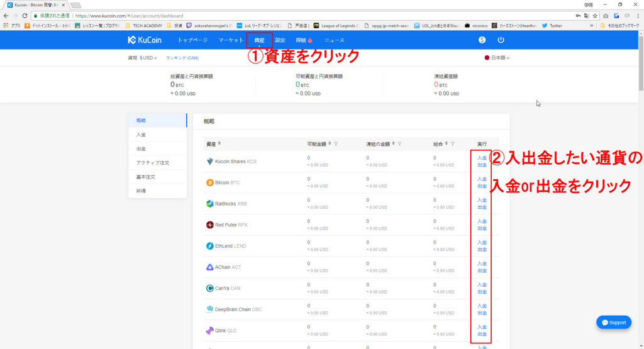
Task: Click the AChain ACT coin icon
Action: click(210, 267)
